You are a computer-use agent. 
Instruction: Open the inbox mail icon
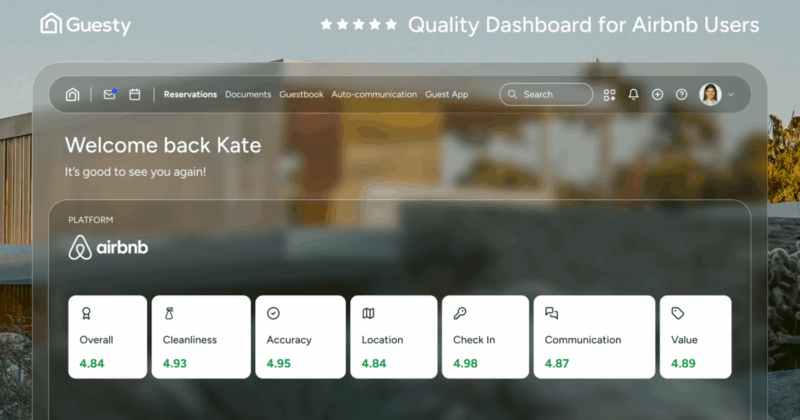[110, 94]
